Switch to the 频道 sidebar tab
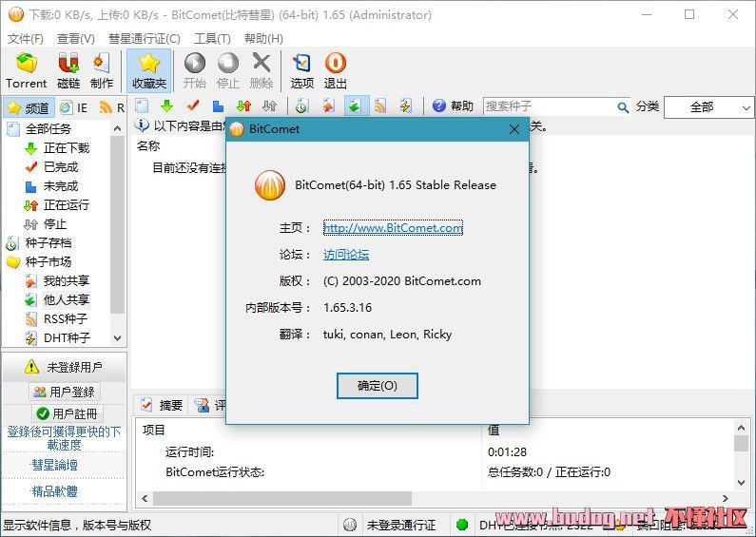This screenshot has width=756, height=537. coord(29,107)
